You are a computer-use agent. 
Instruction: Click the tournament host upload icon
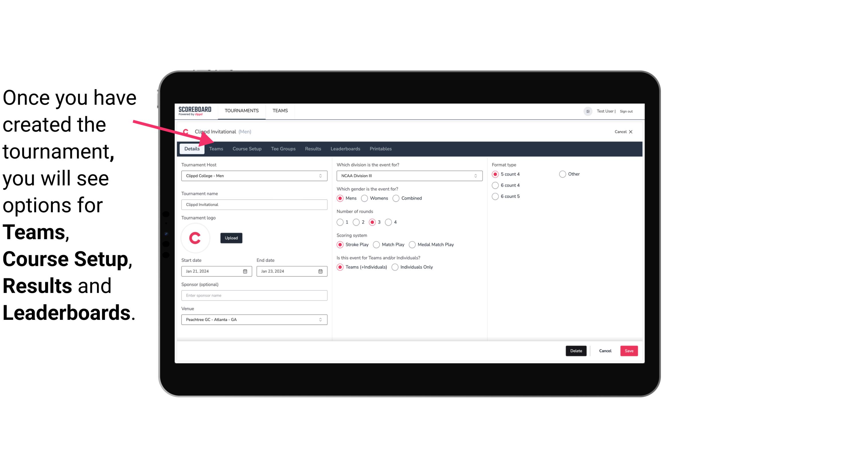pyautogui.click(x=231, y=238)
